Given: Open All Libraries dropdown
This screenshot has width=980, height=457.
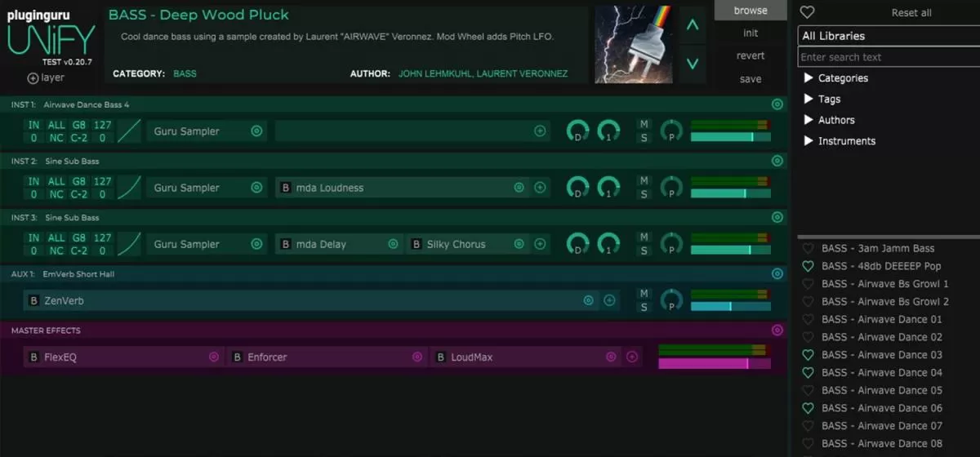Looking at the screenshot, I should click(889, 36).
